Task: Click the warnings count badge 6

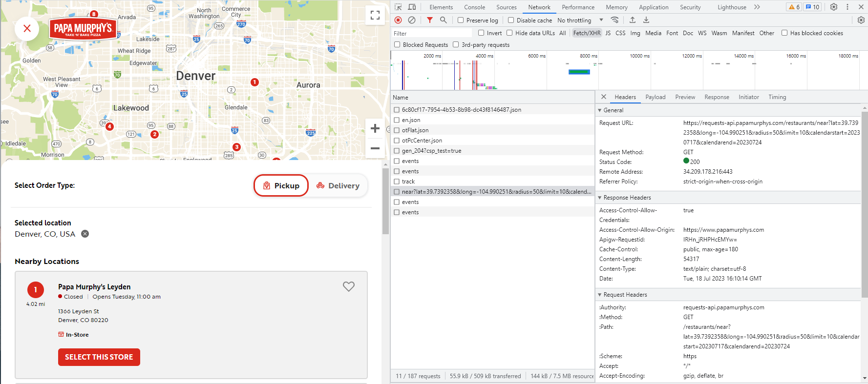Action: tap(794, 7)
